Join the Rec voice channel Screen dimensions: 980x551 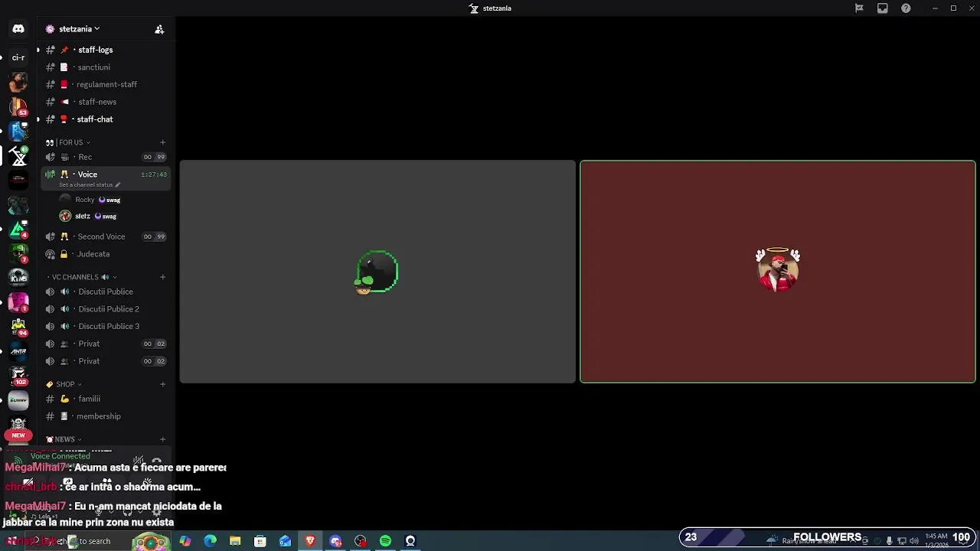click(106, 157)
